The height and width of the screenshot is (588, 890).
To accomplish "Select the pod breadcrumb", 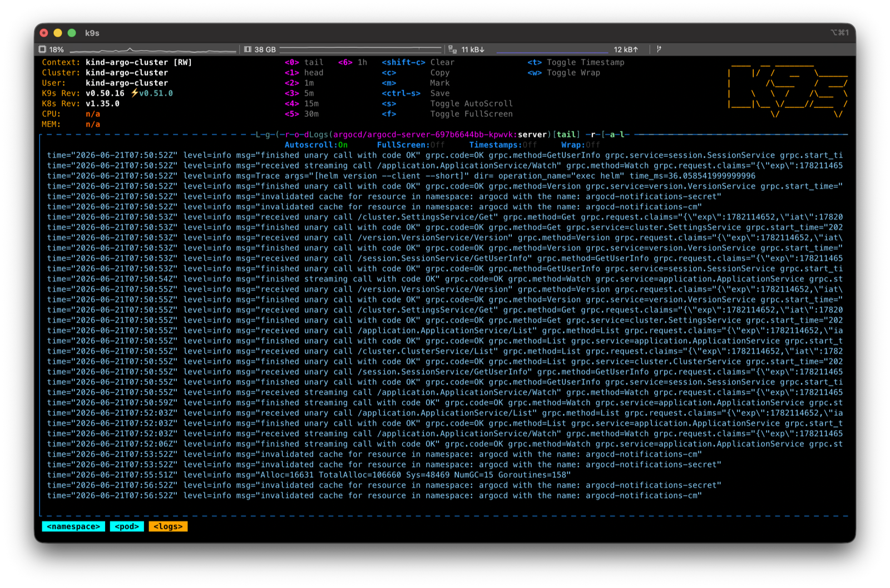I will [127, 526].
